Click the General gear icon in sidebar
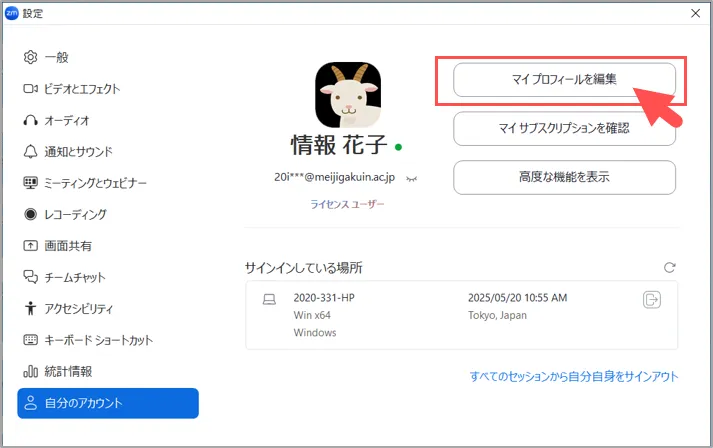The width and height of the screenshot is (713, 448). [x=30, y=57]
